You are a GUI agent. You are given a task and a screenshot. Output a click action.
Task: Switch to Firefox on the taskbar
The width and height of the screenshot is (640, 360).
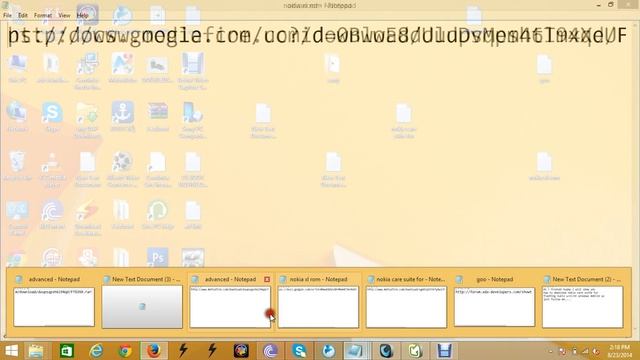pyautogui.click(x=153, y=351)
